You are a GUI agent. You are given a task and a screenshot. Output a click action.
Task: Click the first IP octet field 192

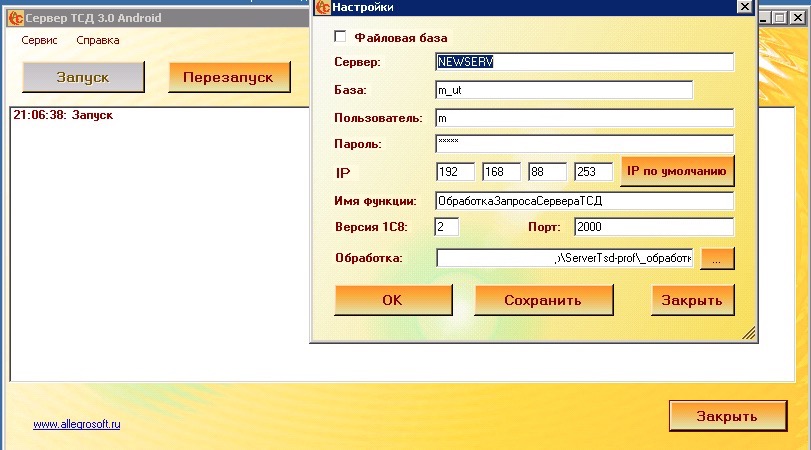point(455,172)
